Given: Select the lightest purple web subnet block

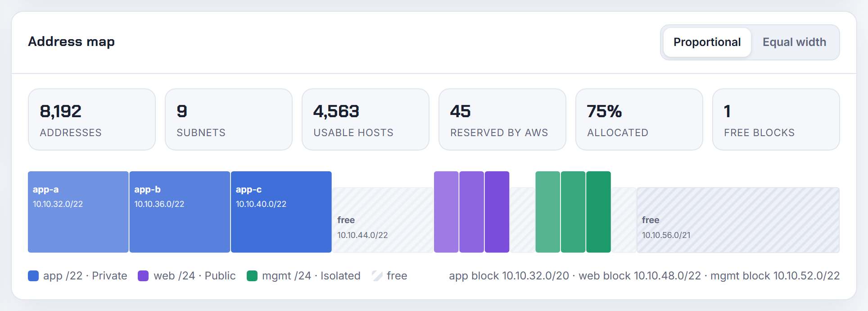Looking at the screenshot, I should (x=446, y=212).
